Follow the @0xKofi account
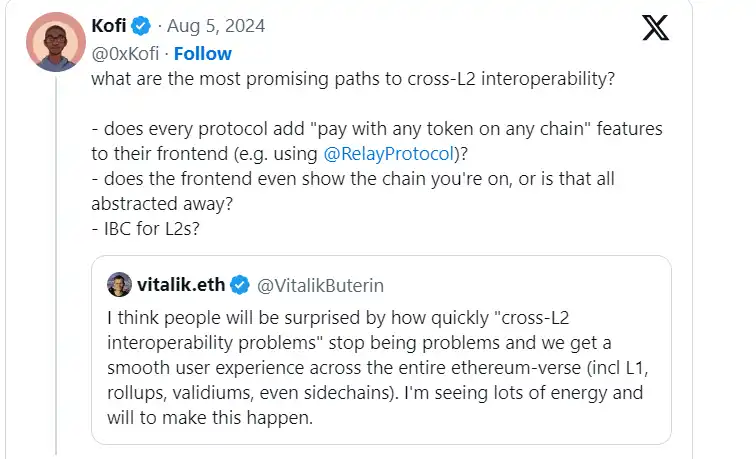756x459 pixels. coord(202,53)
